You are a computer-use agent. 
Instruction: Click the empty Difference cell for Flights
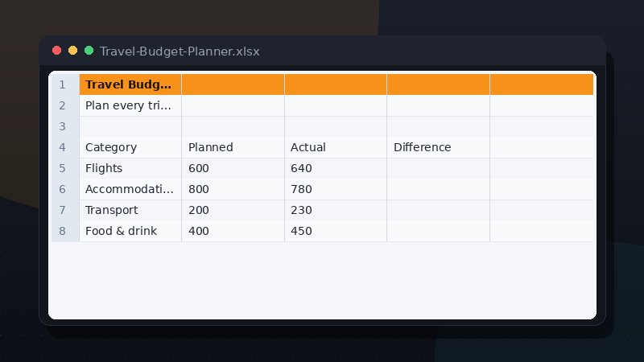pyautogui.click(x=438, y=168)
